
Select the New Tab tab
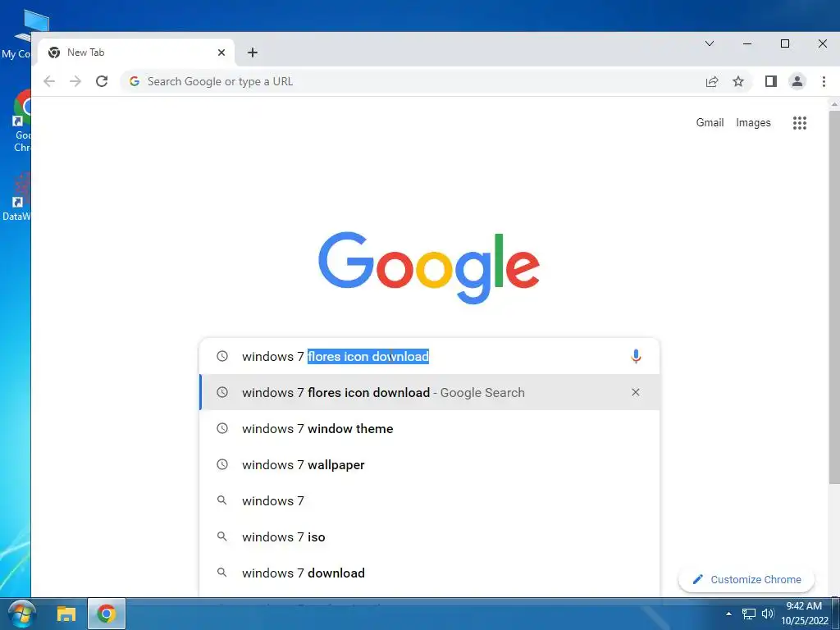(x=137, y=52)
